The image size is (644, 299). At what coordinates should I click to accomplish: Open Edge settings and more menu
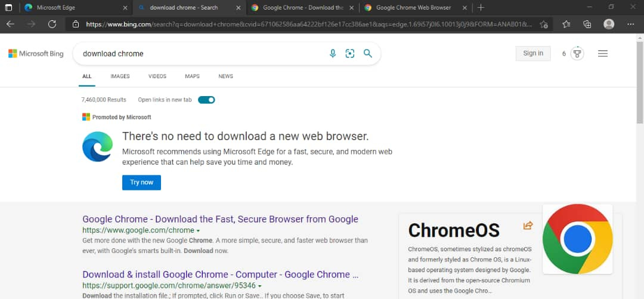pos(631,24)
